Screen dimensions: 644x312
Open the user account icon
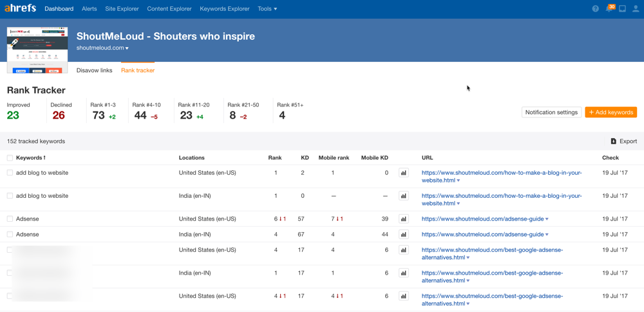point(636,8)
